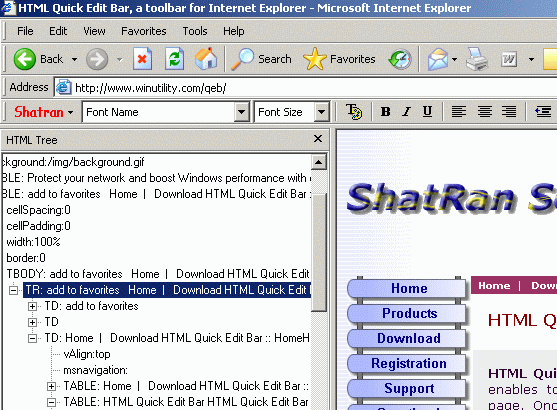Open the Shatran toolbar menu
Screen dimensions: 557x410
click(x=43, y=112)
